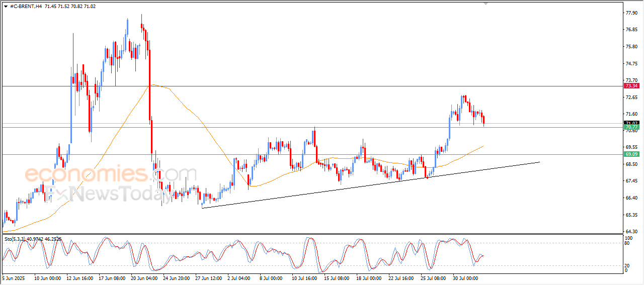The width and height of the screenshot is (644, 285).
Task: Click the 8 Jul 00:00 time label
Action: tap(272, 277)
